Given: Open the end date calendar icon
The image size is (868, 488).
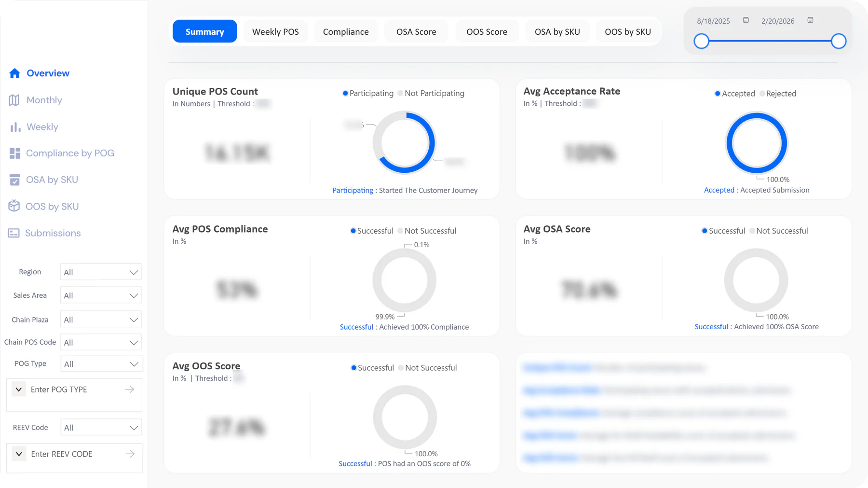Looking at the screenshot, I should (811, 20).
